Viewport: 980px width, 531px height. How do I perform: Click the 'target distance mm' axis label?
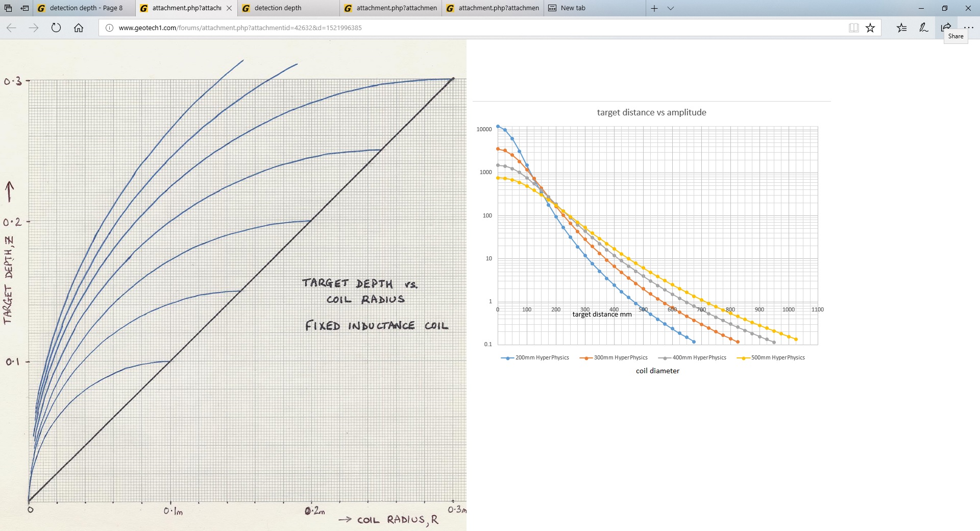coord(602,315)
